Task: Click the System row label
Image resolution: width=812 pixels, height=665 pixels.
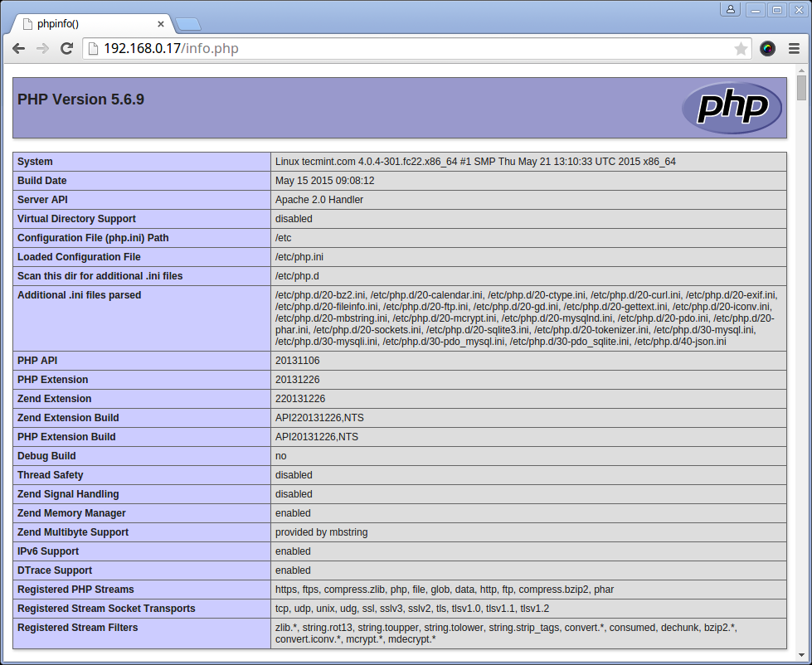Action: tap(35, 162)
